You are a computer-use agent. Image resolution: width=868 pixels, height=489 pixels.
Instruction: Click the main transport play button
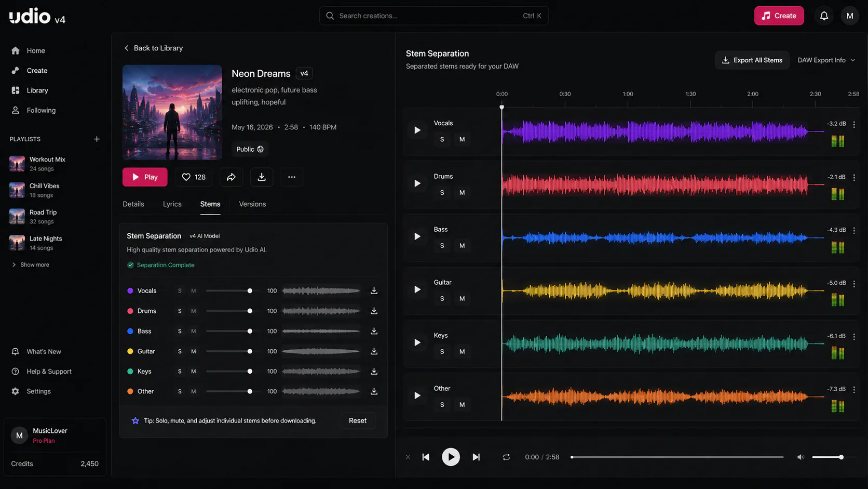coord(451,457)
